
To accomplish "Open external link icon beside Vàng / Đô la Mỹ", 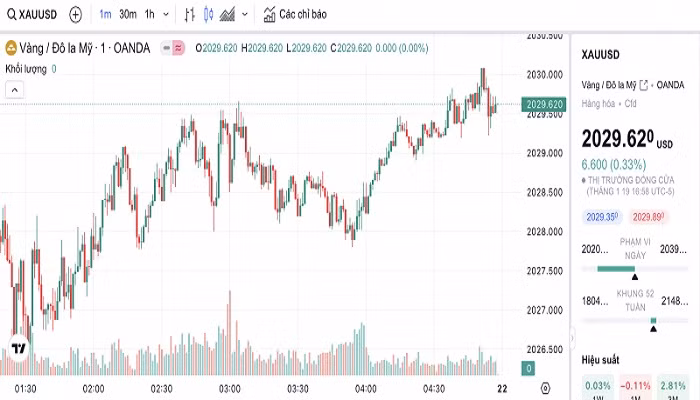I will pyautogui.click(x=642, y=85).
